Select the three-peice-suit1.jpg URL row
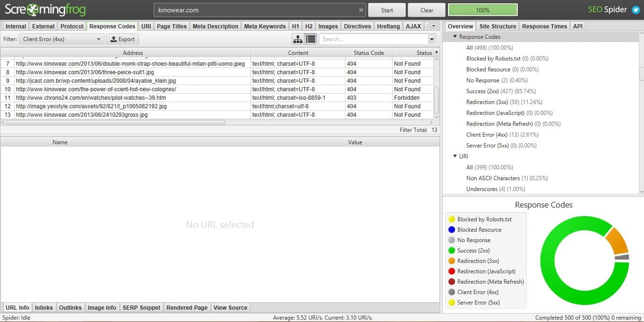This screenshot has height=322, width=644. (x=217, y=72)
